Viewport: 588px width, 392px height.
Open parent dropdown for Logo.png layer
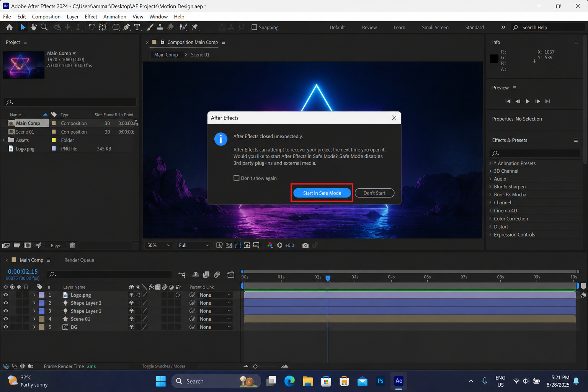point(215,295)
